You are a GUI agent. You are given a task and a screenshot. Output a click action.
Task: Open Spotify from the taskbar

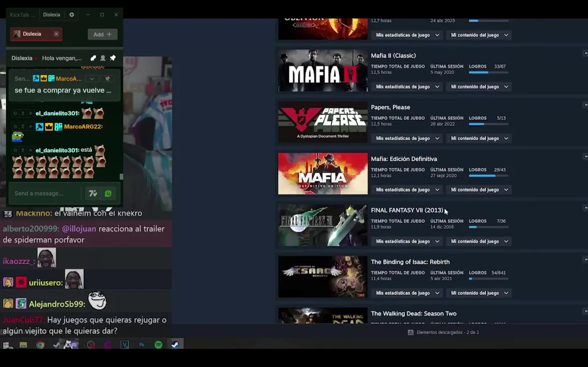158,345
